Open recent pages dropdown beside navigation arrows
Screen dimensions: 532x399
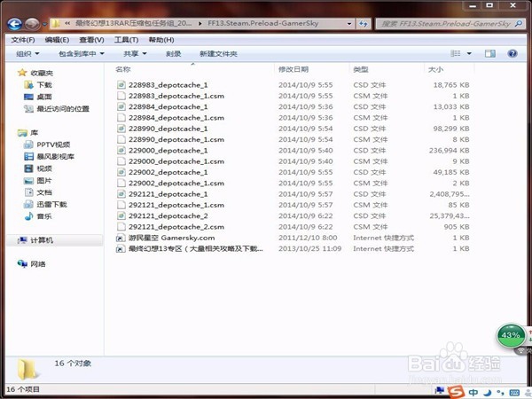tap(45, 25)
